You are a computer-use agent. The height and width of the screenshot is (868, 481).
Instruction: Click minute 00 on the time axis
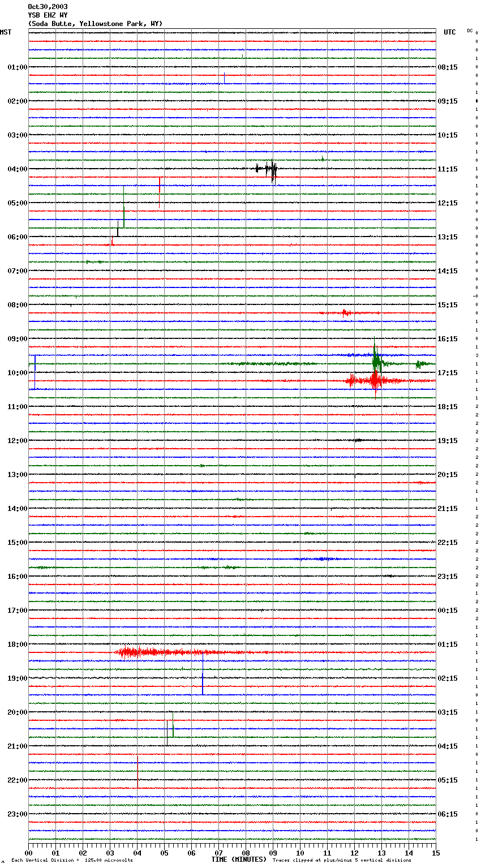click(28, 853)
